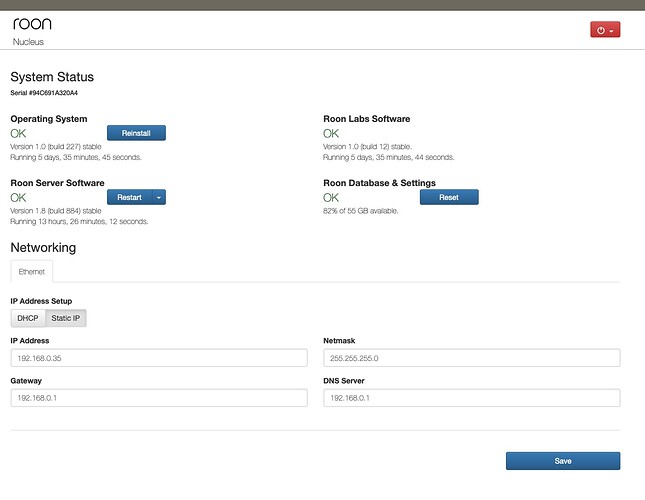Viewport: 645px width, 500px height.
Task: Click 'Version 1.0 (build 227) stable' text
Action: click(56, 147)
